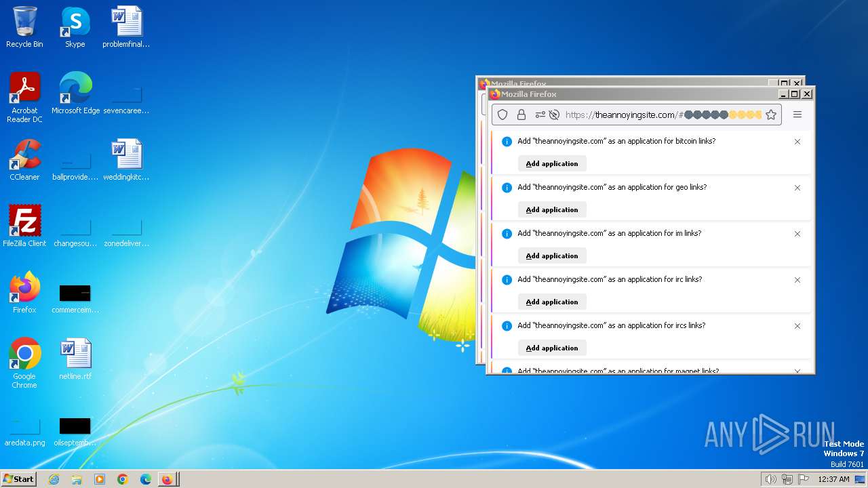The image size is (868, 488).
Task: Click the info icon on irc links prompt
Action: tap(507, 280)
